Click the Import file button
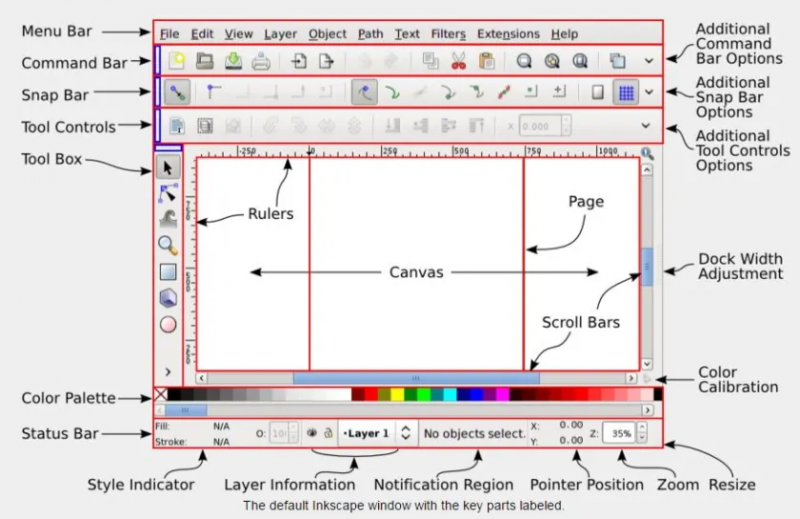Image resolution: width=800 pixels, height=519 pixels. point(298,61)
